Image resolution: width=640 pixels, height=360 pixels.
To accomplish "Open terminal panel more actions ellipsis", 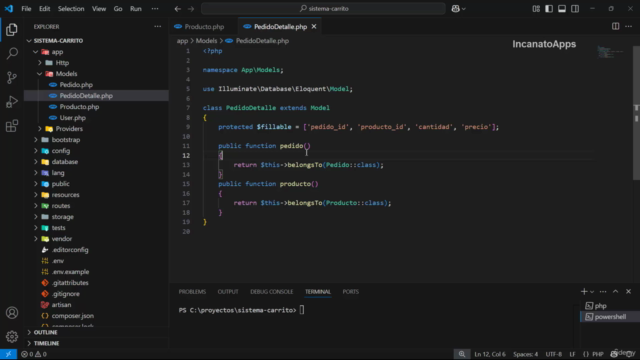I will tap(603, 291).
